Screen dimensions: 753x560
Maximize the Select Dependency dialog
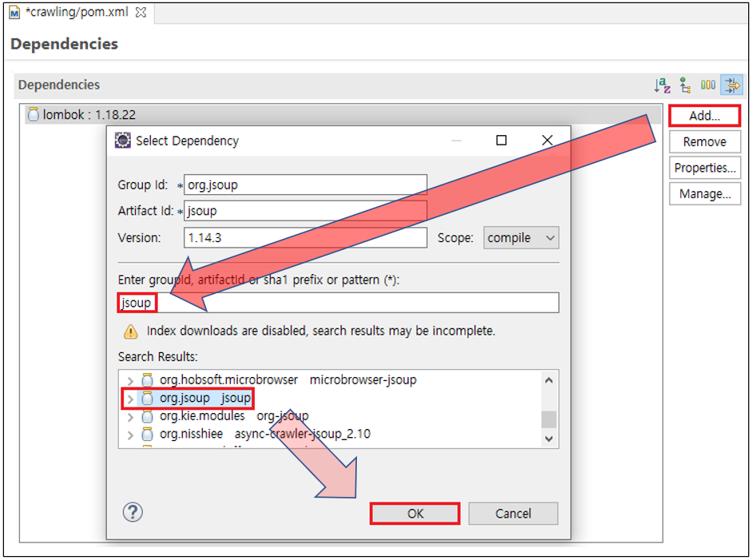(501, 141)
